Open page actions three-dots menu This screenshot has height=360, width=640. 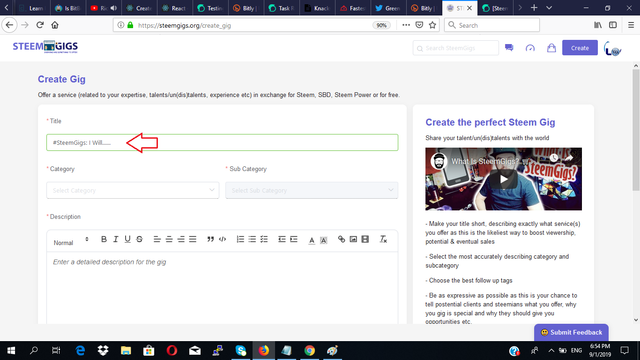406,25
